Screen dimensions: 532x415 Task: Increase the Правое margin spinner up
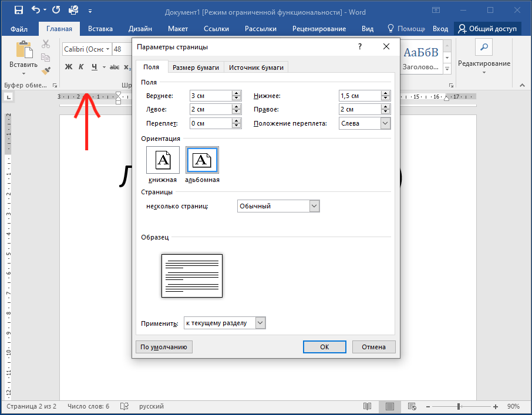[385, 106]
